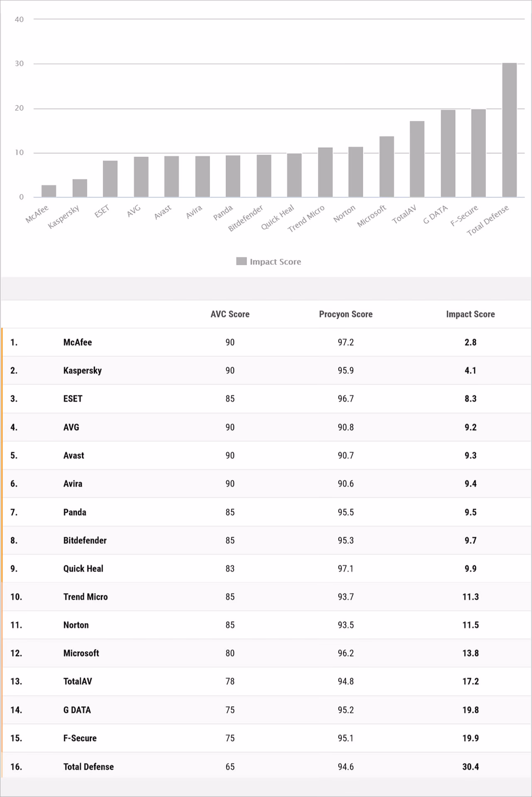Click the TotalAV bar in chart
The width and height of the screenshot is (532, 797).
(x=417, y=159)
